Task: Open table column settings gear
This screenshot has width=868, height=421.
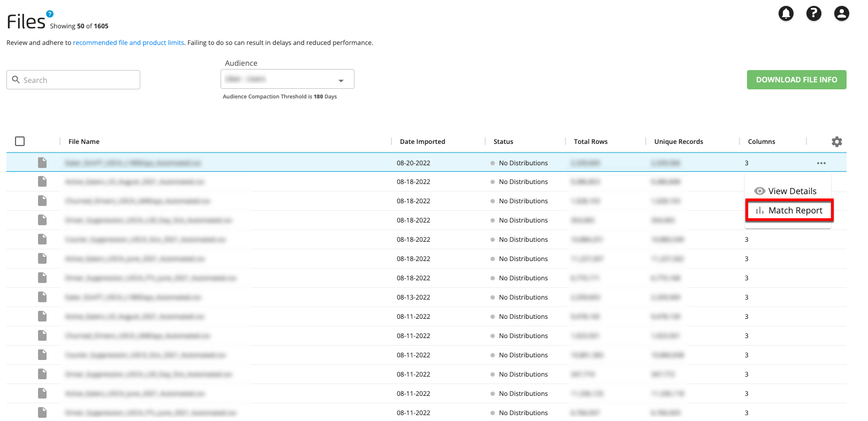Action: [836, 142]
